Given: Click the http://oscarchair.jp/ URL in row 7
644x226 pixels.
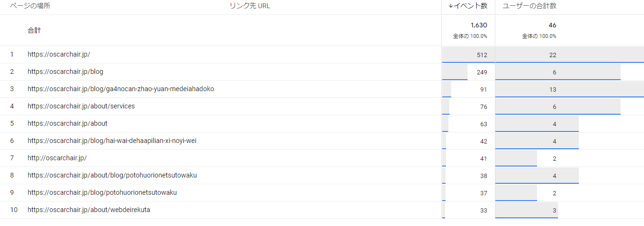Looking at the screenshot, I should 57,158.
